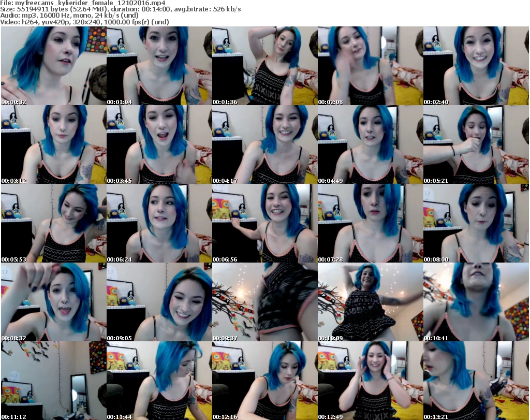Select the thumbnail timestamped 00:02:40
This screenshot has height=420, width=530.
pyautogui.click(x=476, y=66)
